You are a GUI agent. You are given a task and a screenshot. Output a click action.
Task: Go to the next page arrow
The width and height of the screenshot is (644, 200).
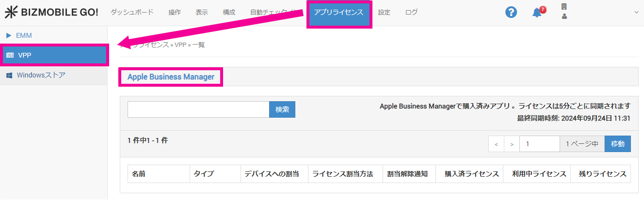[x=512, y=144]
